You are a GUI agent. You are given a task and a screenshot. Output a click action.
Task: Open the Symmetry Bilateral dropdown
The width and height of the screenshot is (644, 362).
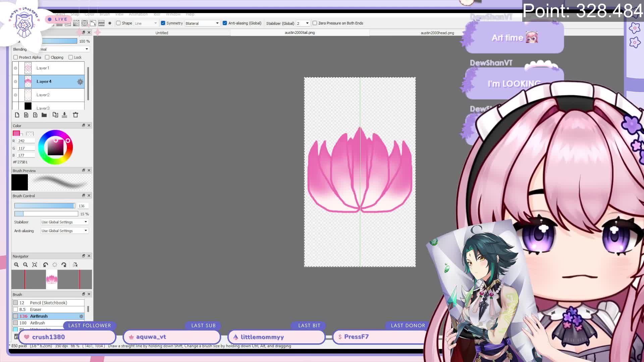point(202,23)
